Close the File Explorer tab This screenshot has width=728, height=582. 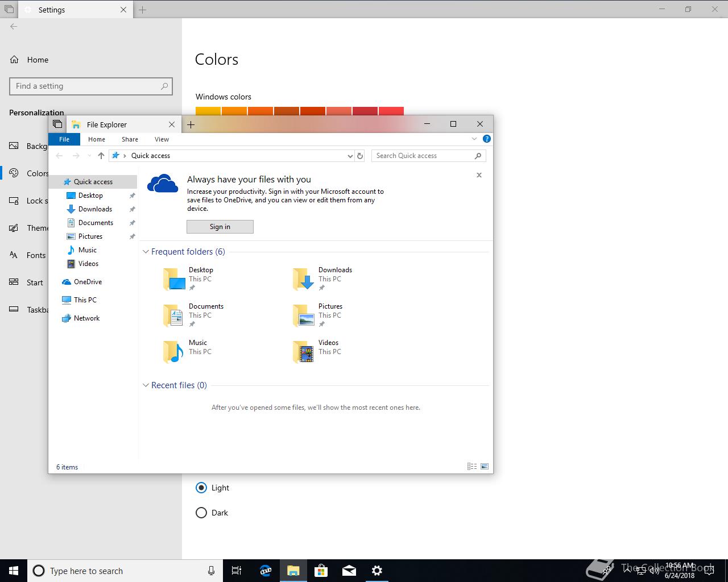172,124
